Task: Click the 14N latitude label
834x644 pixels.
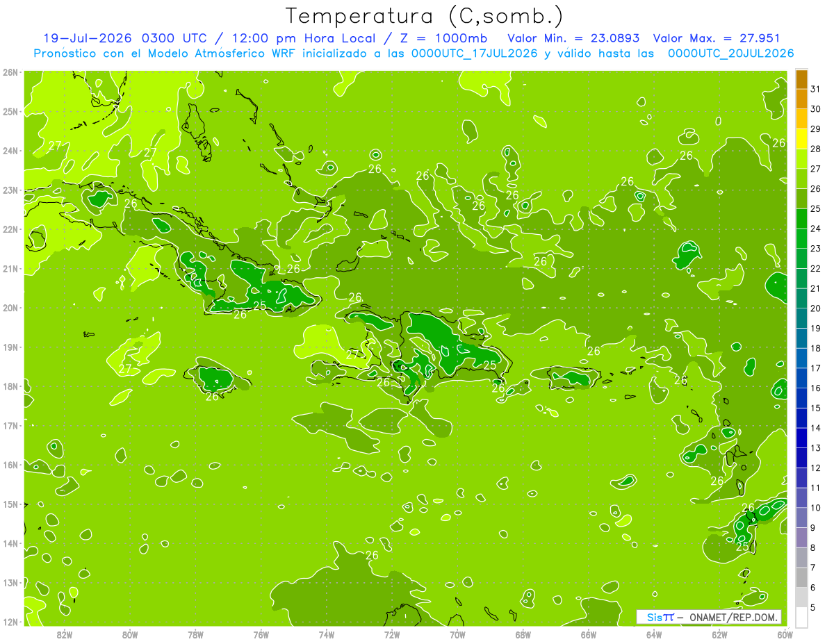Action: coord(10,543)
